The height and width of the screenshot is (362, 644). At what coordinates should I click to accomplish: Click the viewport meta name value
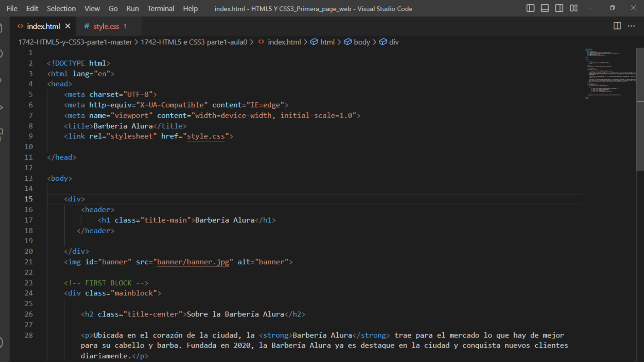coord(131,116)
